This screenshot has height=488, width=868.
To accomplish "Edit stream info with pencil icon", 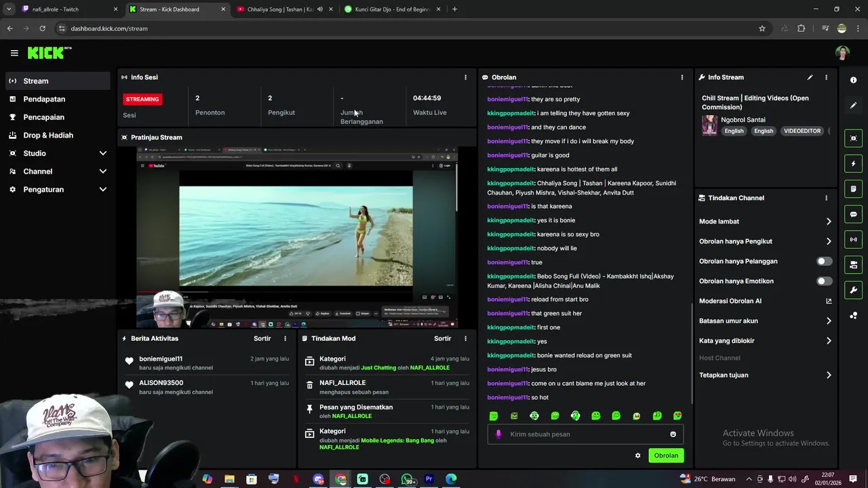I will tap(810, 77).
